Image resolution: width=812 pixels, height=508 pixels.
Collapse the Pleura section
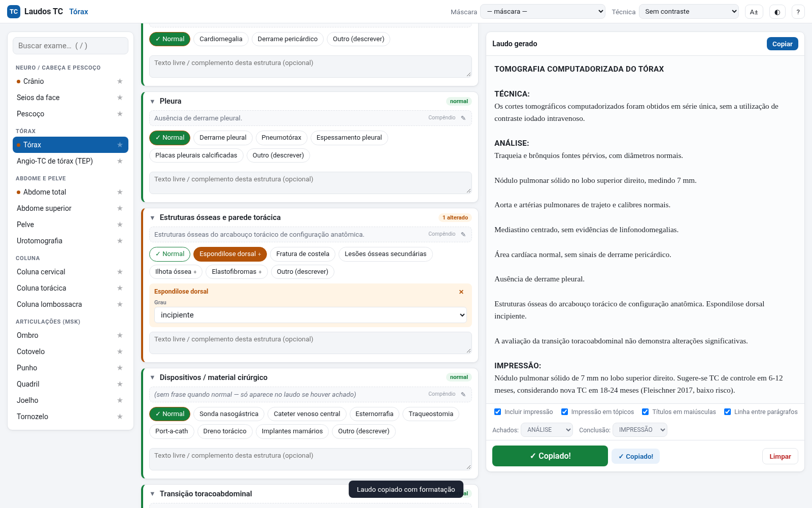[152, 102]
